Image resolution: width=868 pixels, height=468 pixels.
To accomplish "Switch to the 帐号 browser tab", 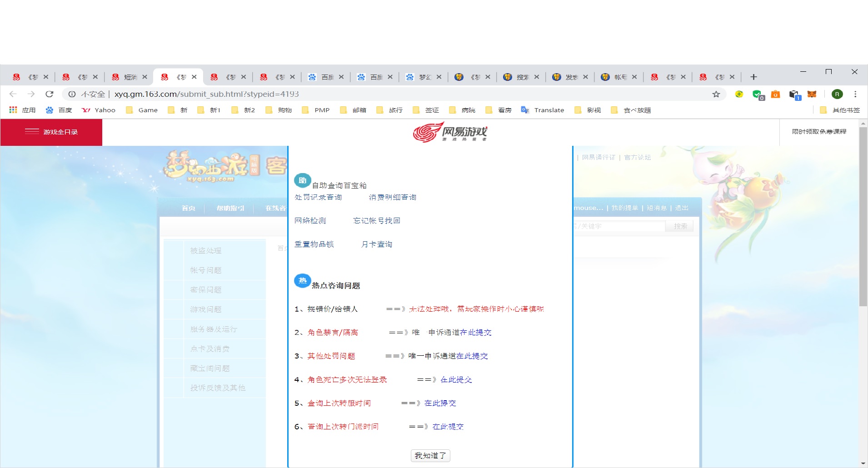I will tap(619, 77).
